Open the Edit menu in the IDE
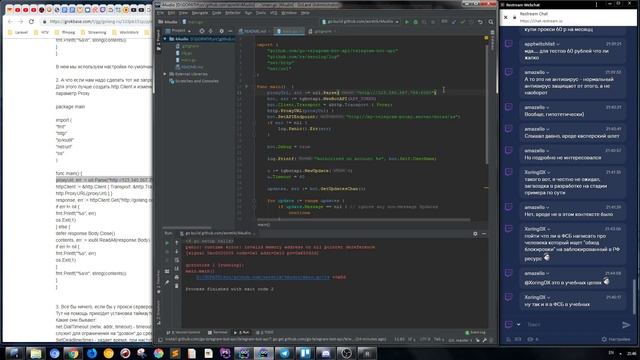640x360 pixels. pyautogui.click(x=171, y=13)
